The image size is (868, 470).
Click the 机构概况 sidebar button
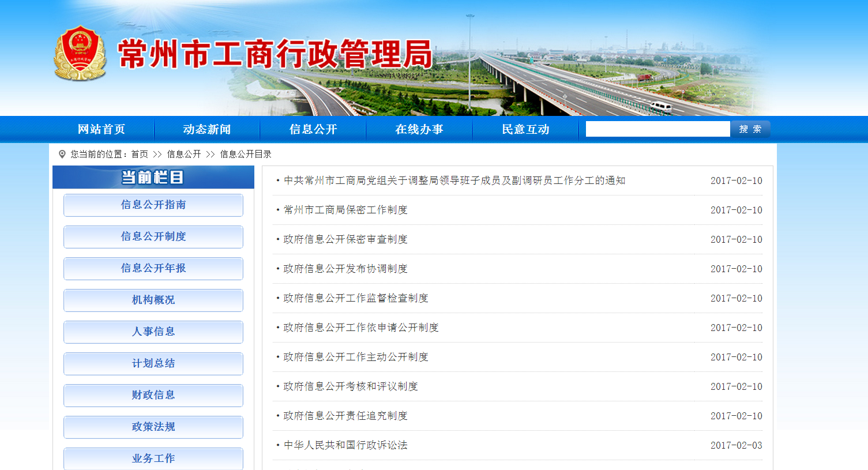(153, 300)
